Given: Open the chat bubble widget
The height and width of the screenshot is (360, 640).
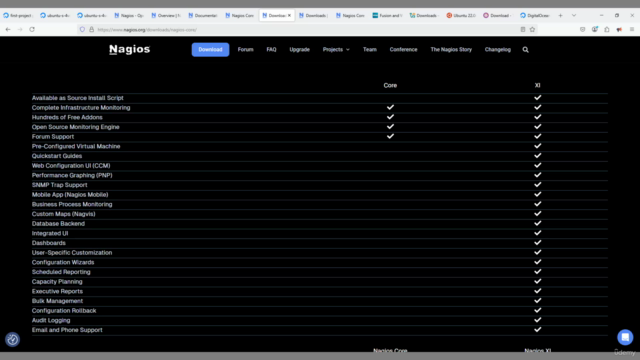Looking at the screenshot, I should pyautogui.click(x=625, y=337).
